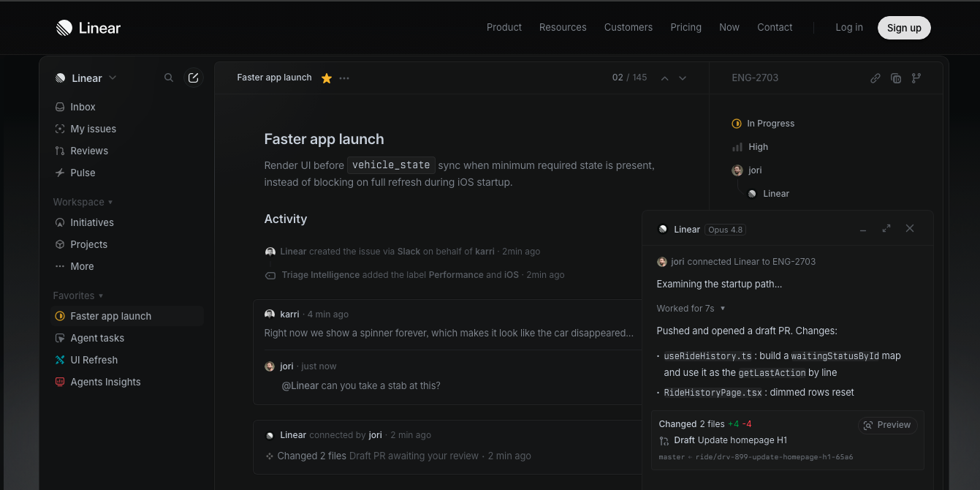This screenshot has height=490, width=980.
Task: Copy the ENG-2703 issue ID icon
Action: (896, 78)
